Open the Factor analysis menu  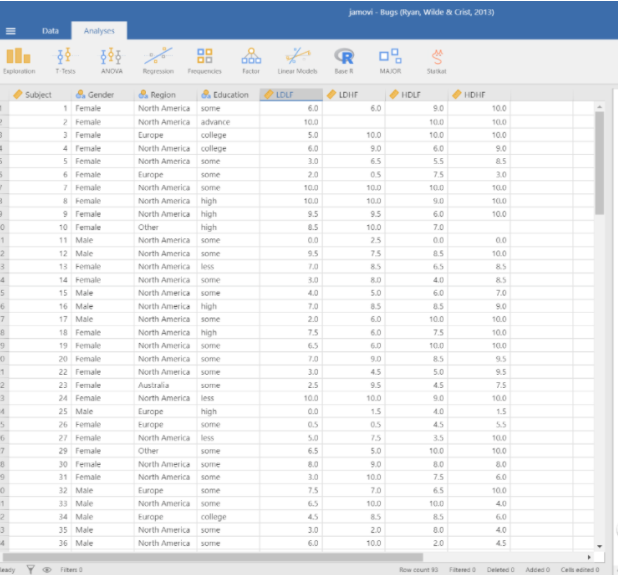pos(251,60)
